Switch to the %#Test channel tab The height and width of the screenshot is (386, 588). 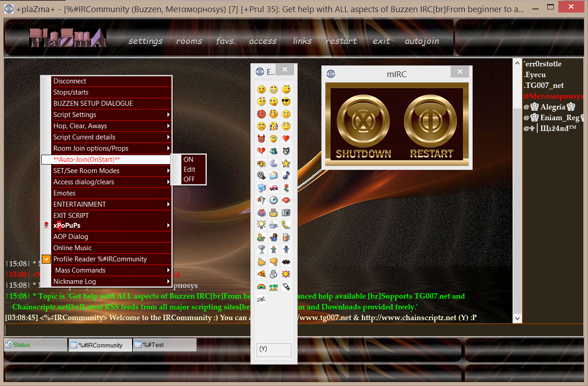(165, 345)
